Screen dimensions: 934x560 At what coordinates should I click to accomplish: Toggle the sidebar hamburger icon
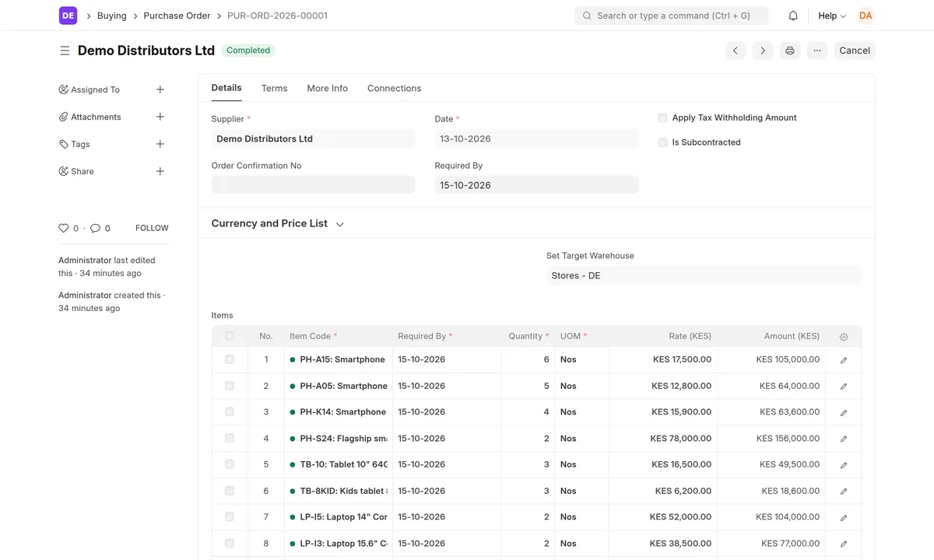65,51
